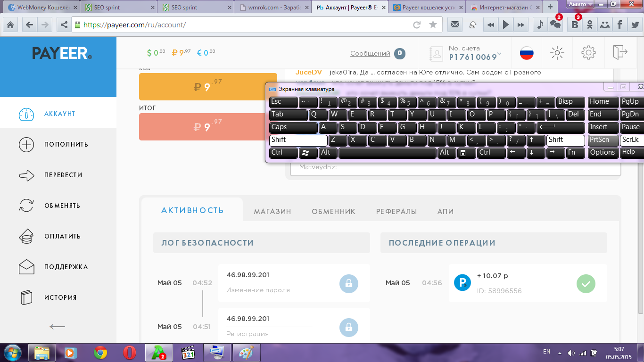Toggle the left Shift key beside Z
This screenshot has width=644, height=362.
click(298, 140)
